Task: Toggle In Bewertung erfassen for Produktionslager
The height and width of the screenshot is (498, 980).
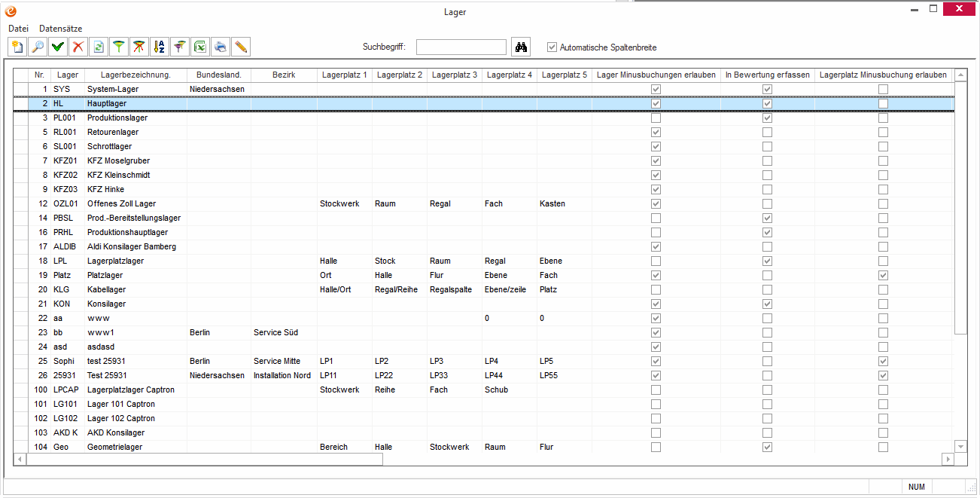Action: [x=767, y=118]
